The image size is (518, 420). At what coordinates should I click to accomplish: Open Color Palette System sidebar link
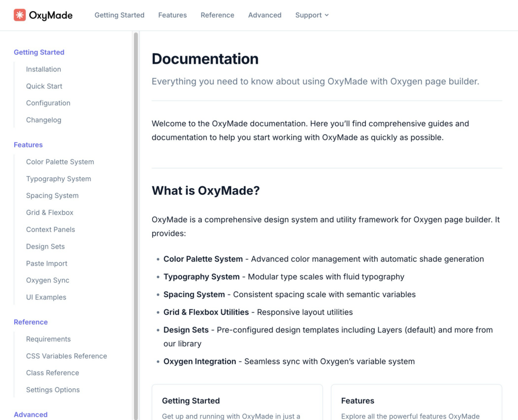click(x=60, y=162)
